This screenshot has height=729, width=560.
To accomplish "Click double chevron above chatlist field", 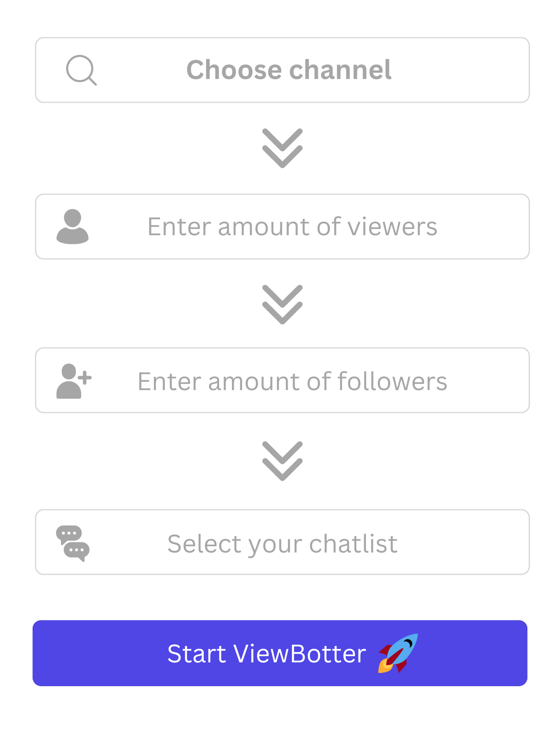I will (x=282, y=461).
